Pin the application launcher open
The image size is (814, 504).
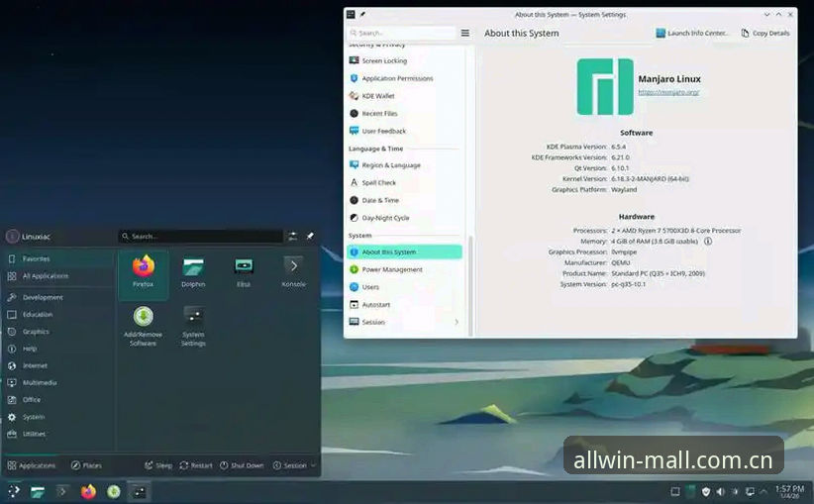310,237
